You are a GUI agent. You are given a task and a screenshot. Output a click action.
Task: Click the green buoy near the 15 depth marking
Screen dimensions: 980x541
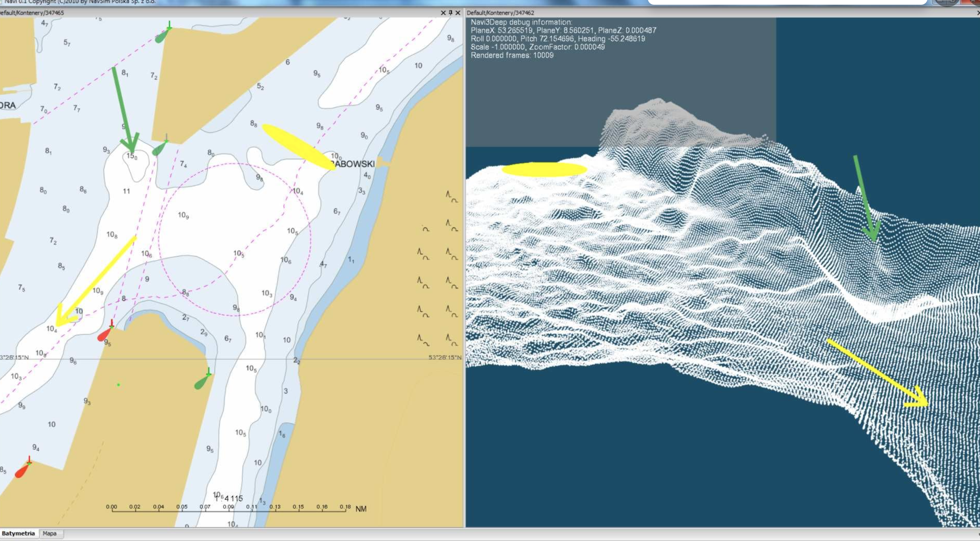(160, 146)
